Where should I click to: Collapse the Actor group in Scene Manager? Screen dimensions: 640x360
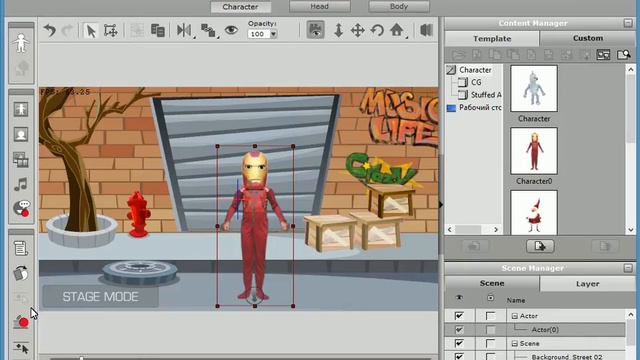(x=515, y=316)
